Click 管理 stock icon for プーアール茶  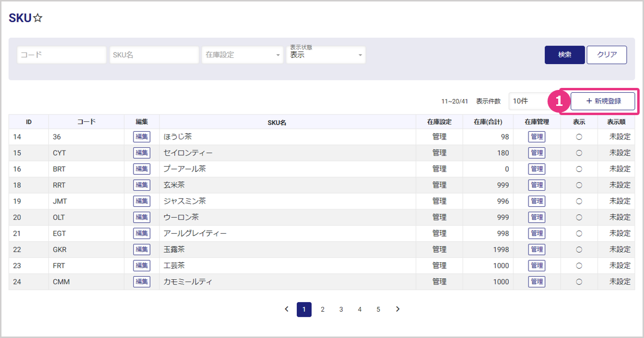click(536, 169)
